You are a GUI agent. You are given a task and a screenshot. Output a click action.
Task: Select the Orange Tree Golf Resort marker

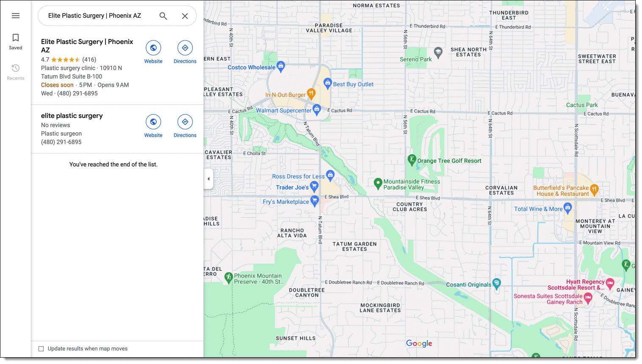pyautogui.click(x=412, y=160)
